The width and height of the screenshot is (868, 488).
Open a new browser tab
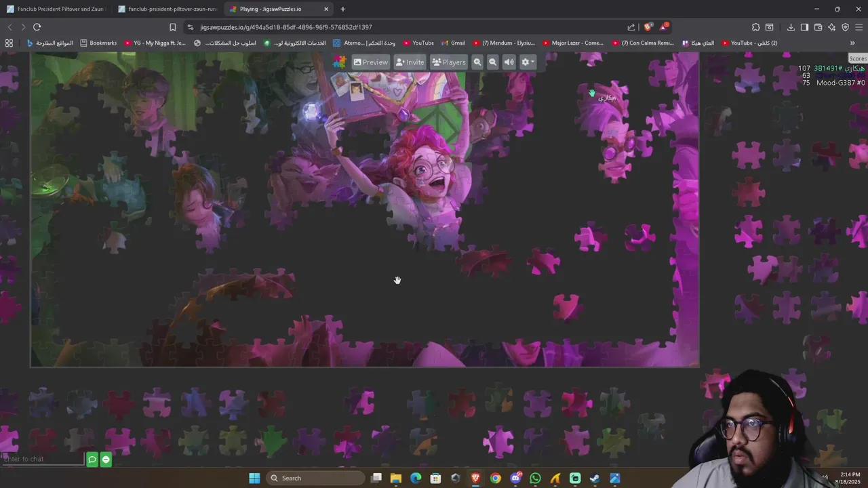point(342,9)
